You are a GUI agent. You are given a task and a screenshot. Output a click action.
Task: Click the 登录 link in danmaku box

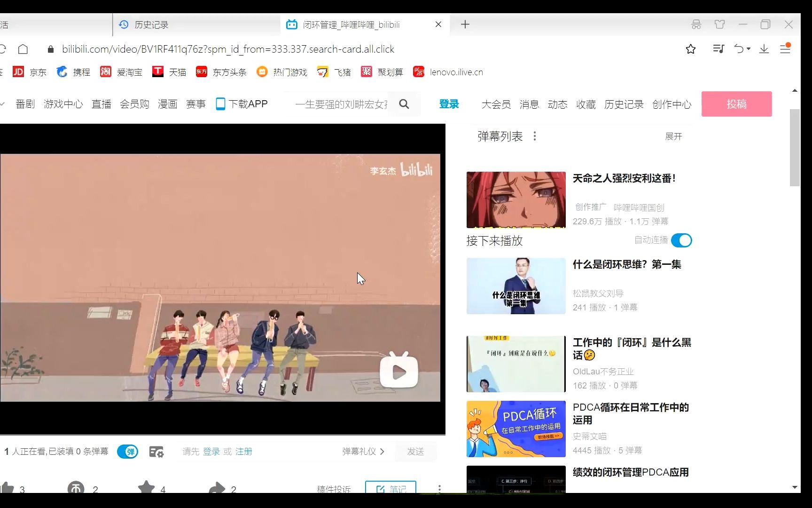pyautogui.click(x=211, y=452)
